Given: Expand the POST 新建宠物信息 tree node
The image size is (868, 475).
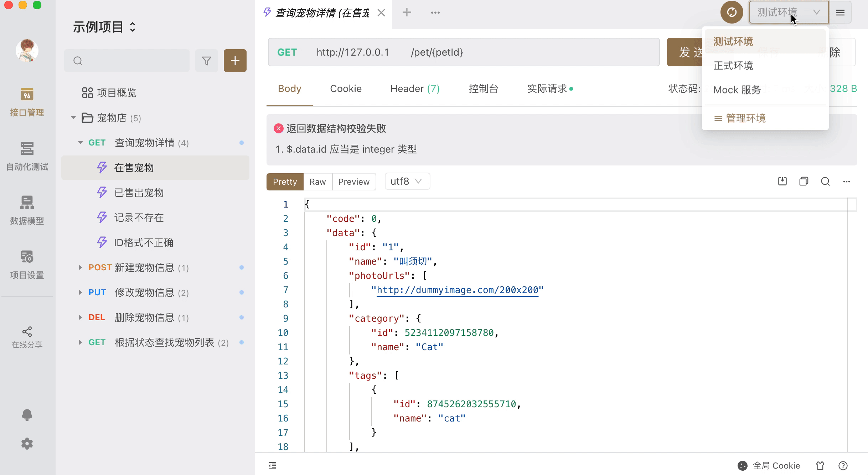Looking at the screenshot, I should click(x=80, y=267).
